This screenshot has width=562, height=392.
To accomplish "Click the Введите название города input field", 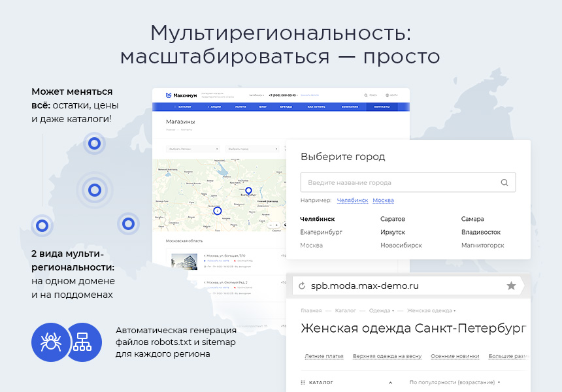I will pyautogui.click(x=366, y=182).
